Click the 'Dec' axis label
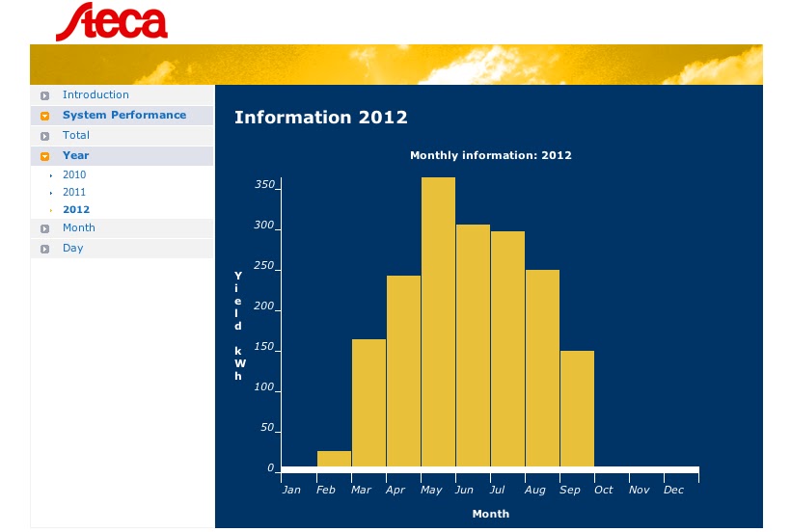 [x=673, y=490]
